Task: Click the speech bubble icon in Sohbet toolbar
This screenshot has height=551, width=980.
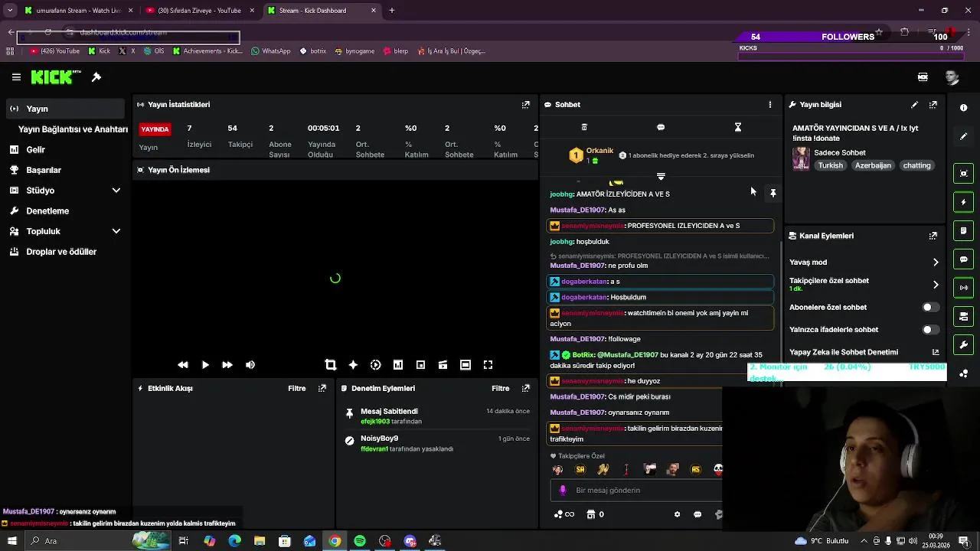Action: [661, 127]
